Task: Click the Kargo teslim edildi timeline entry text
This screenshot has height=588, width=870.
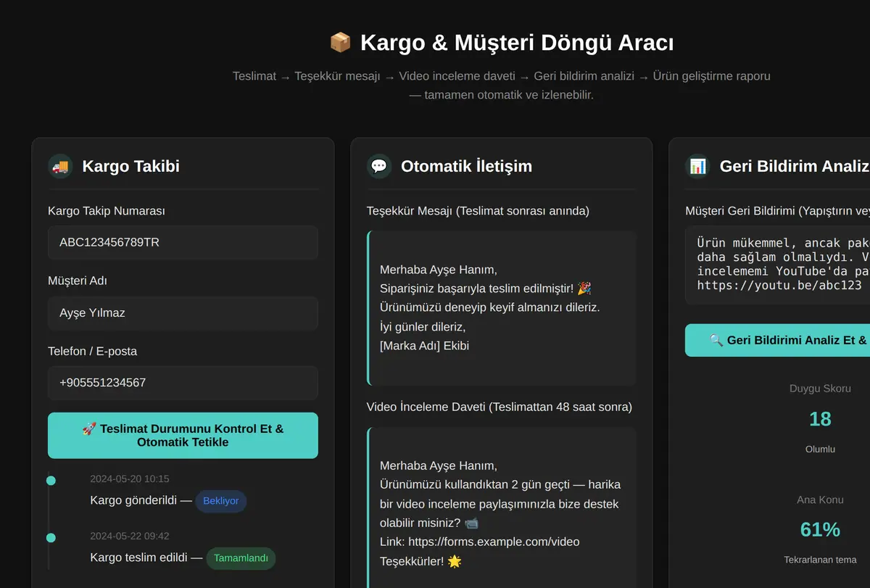Action: pyautogui.click(x=146, y=558)
